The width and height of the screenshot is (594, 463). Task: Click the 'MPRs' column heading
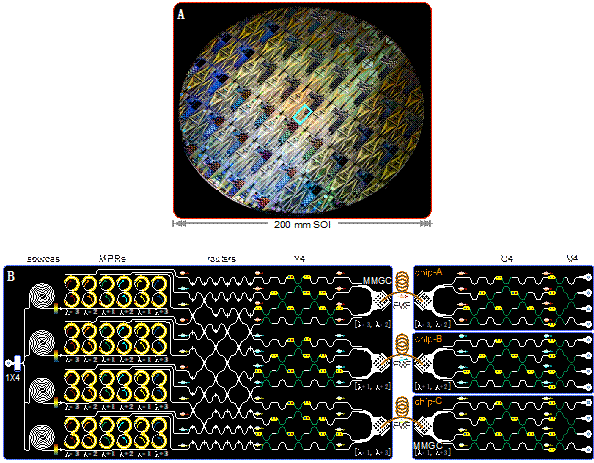pos(112,259)
